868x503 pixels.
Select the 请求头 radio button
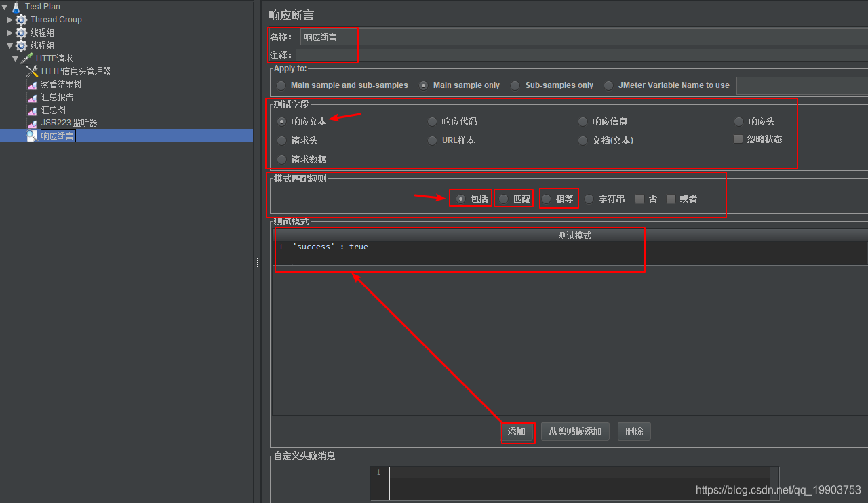282,140
